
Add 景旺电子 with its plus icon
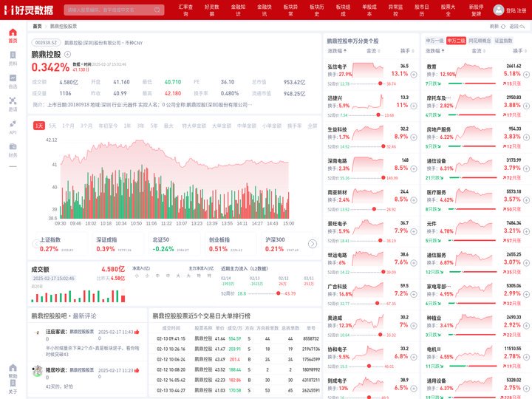414,231
